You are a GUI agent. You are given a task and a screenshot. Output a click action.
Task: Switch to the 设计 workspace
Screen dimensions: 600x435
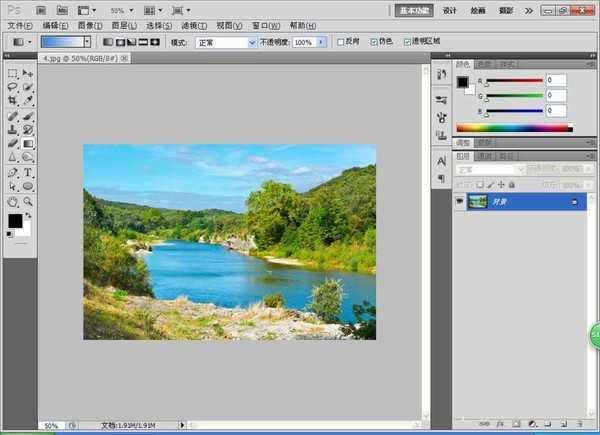point(450,10)
